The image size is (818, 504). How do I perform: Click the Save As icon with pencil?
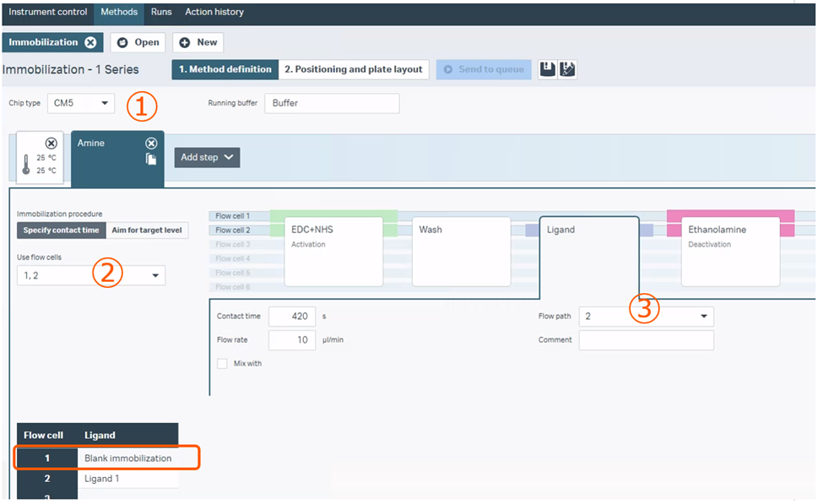point(567,69)
